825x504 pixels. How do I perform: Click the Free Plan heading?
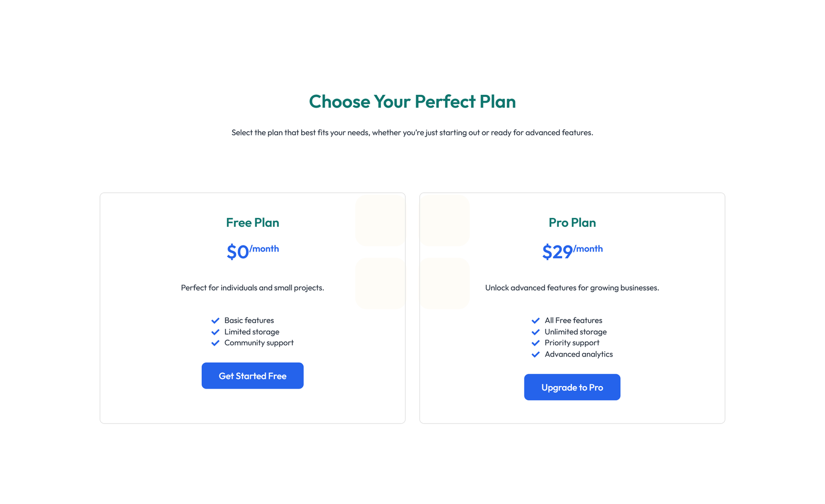coord(252,223)
